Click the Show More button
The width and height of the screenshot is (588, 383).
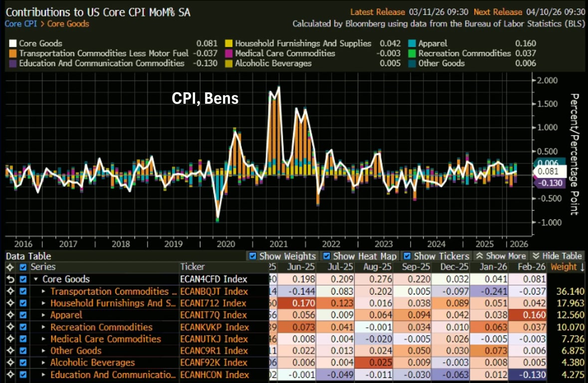[501, 256]
